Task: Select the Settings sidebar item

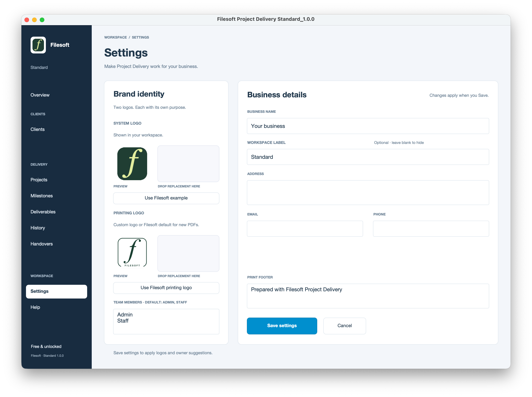Action: tap(57, 292)
